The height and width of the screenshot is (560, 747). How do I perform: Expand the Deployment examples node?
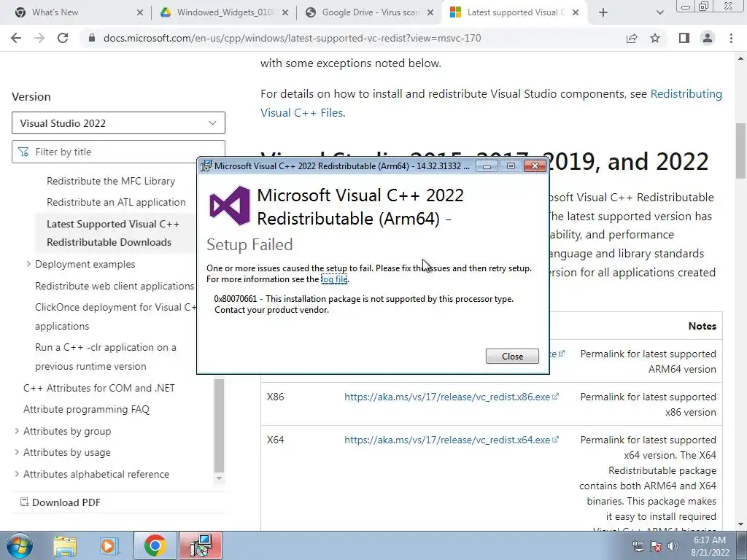[28, 264]
